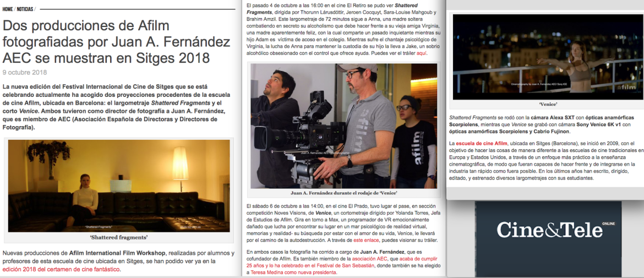644x278 pixels.
Task: Open the 'escuela de cine Afilm' link
Action: click(482, 143)
